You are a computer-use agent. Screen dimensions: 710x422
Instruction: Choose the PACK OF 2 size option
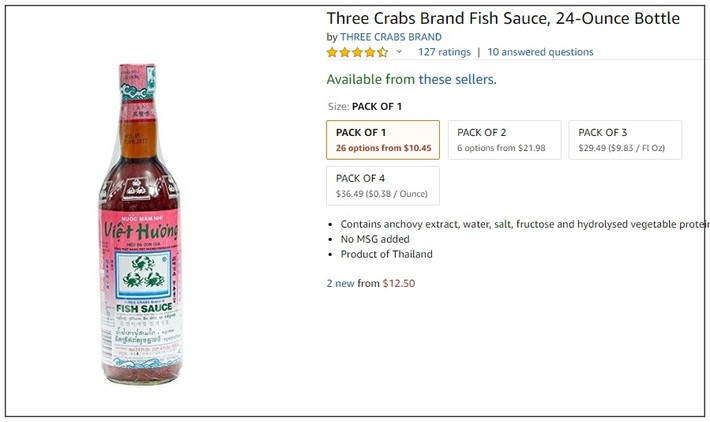504,140
